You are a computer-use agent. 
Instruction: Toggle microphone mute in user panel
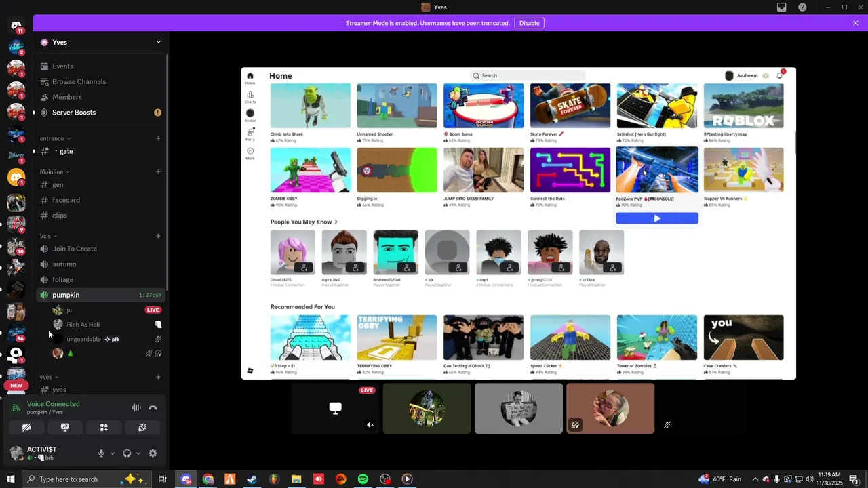pos(101,453)
